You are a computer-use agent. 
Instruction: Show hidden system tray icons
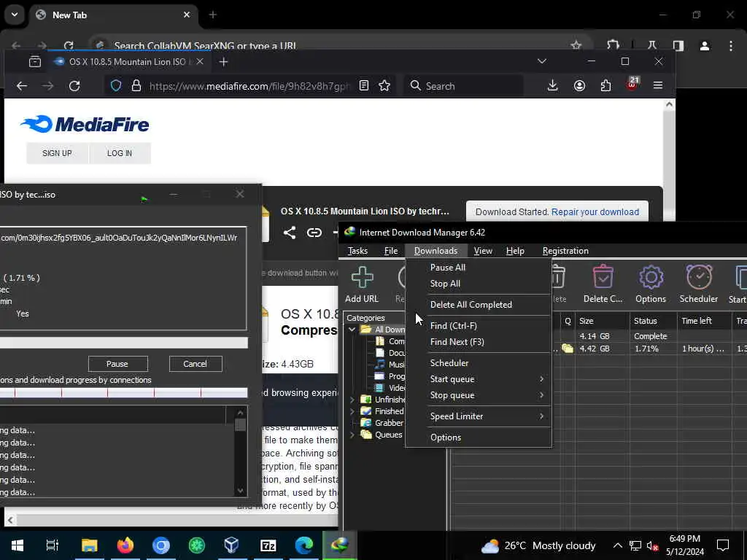(617, 545)
